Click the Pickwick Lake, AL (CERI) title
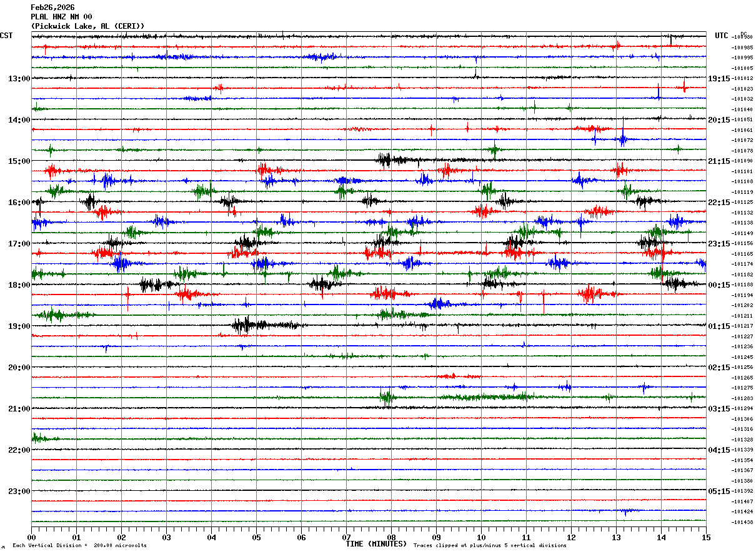Screen dimensions: 756x554 coord(88,26)
